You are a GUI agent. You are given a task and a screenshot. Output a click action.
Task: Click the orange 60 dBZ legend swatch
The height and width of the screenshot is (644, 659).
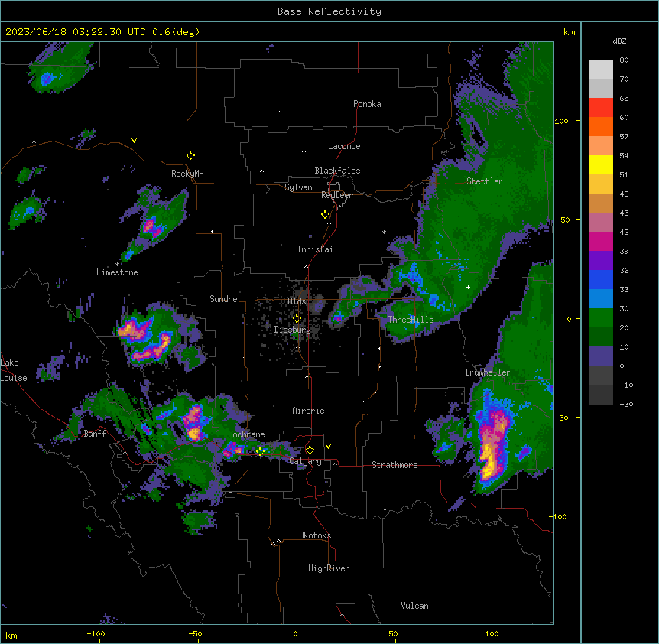[601, 126]
